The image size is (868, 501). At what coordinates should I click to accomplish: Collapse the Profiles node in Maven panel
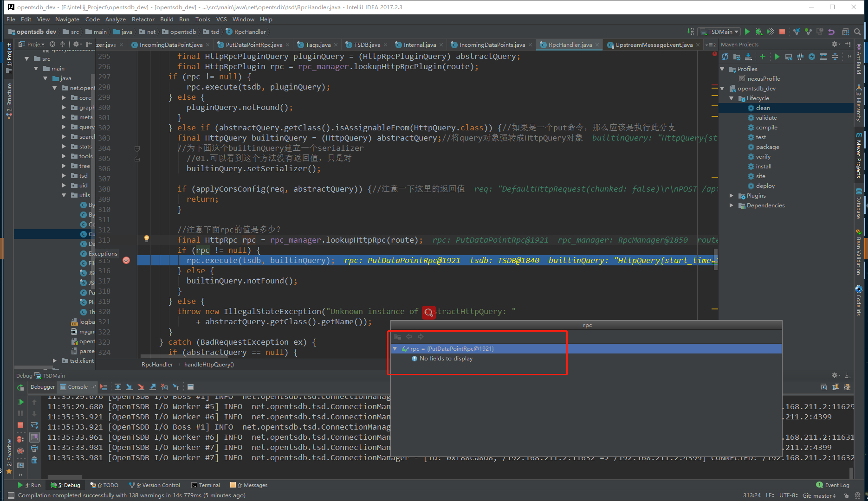pyautogui.click(x=722, y=69)
